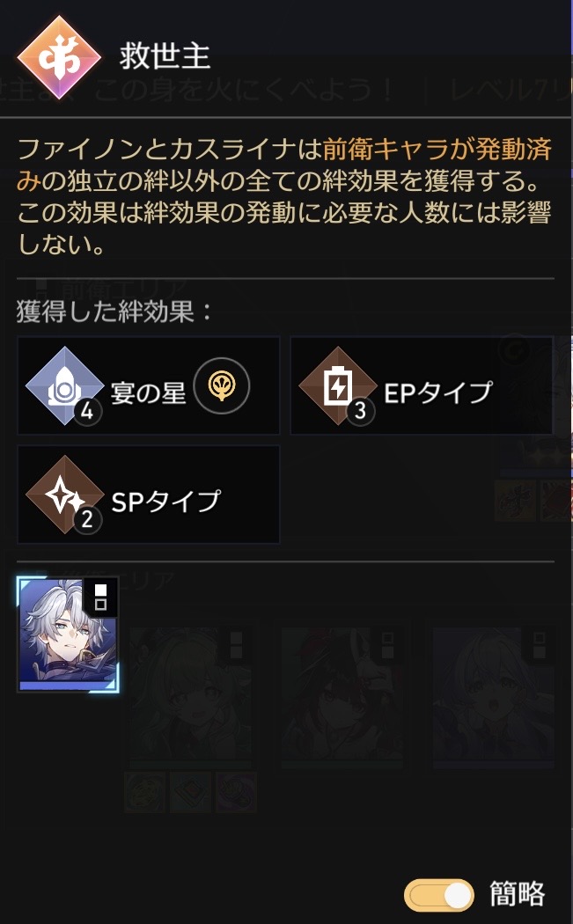
Task: Click the highlighted 前衛キャラが発動済み text
Action: pyautogui.click(x=285, y=165)
